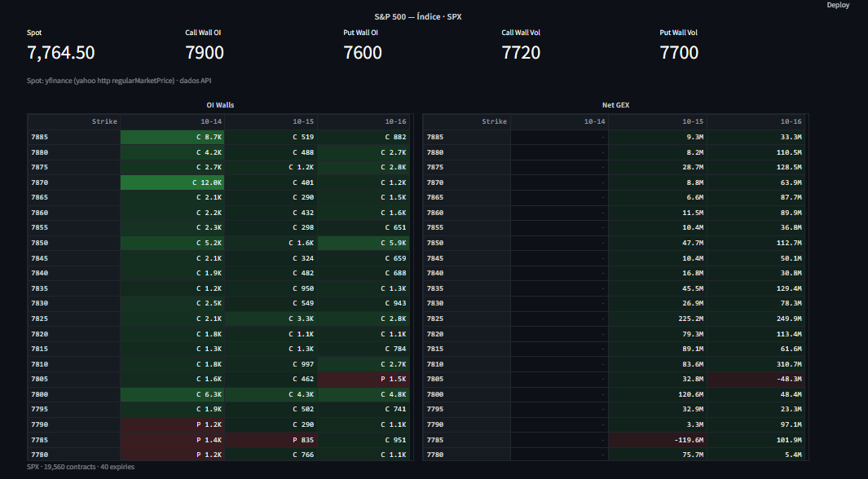Select the '249.9M' cell in Net GEX
The width and height of the screenshot is (868, 479).
coord(756,319)
